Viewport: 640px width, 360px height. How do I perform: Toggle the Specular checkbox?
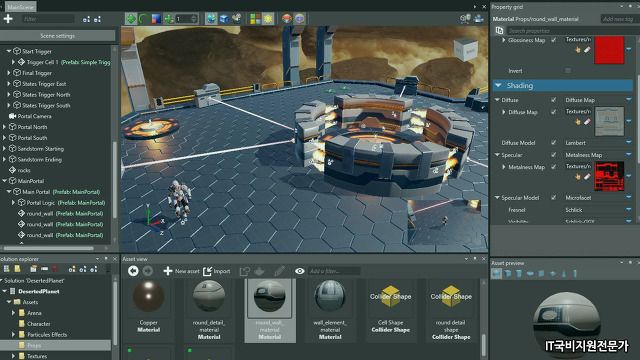(553, 155)
